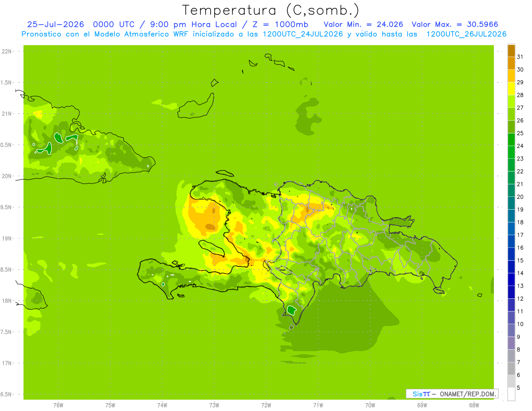Click the "SisPI" logo text in credit box
The width and height of the screenshot is (532, 411).
[x=421, y=394]
